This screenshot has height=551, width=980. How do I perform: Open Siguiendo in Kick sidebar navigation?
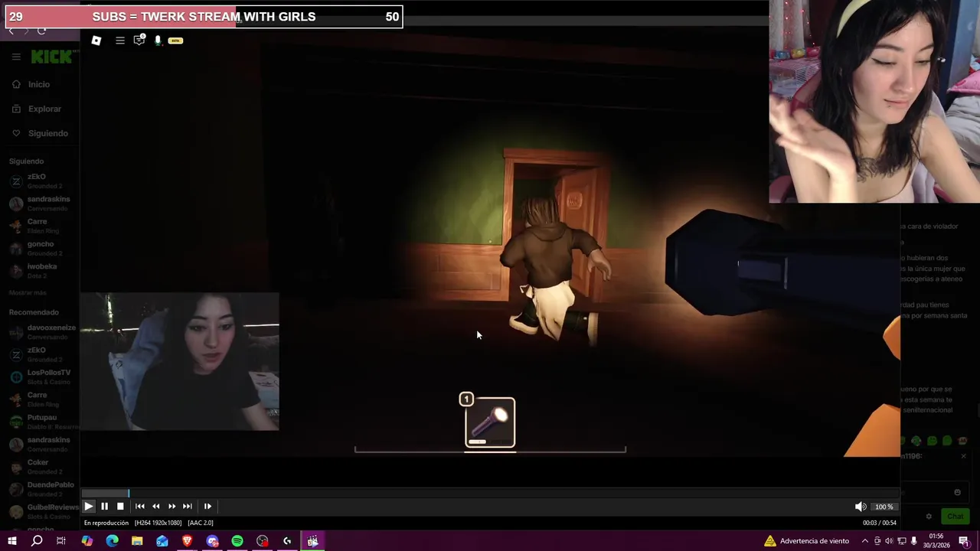(40, 133)
